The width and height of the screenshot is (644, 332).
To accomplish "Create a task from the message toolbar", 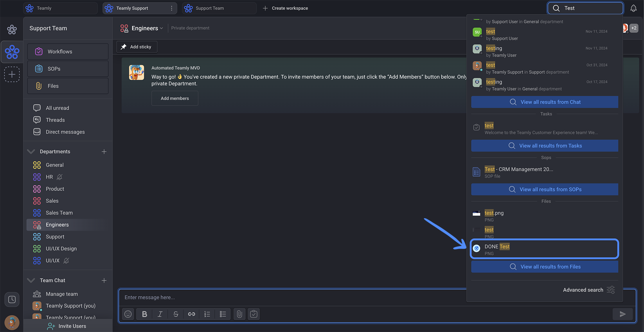I will coord(254,314).
